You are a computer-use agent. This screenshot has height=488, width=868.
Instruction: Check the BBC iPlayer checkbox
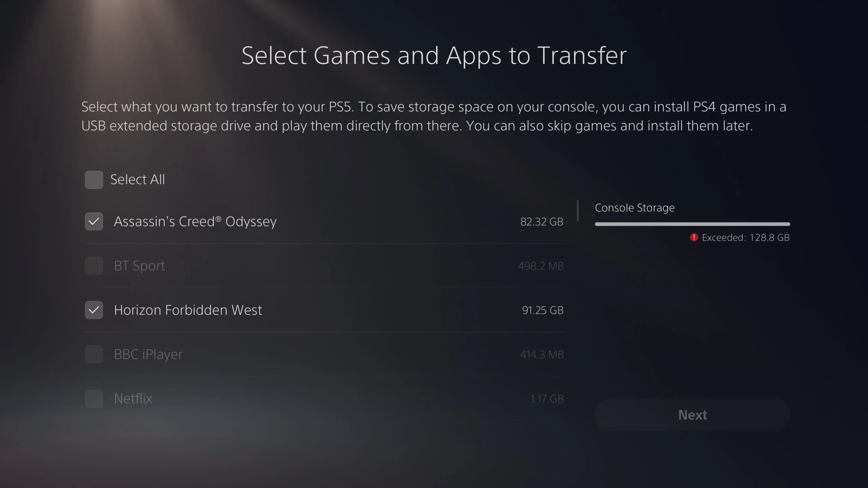tap(94, 354)
